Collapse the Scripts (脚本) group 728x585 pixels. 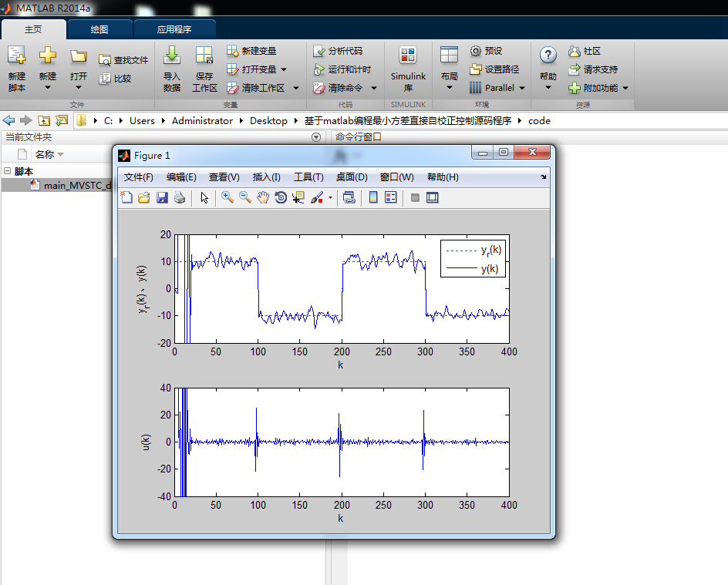[8, 171]
